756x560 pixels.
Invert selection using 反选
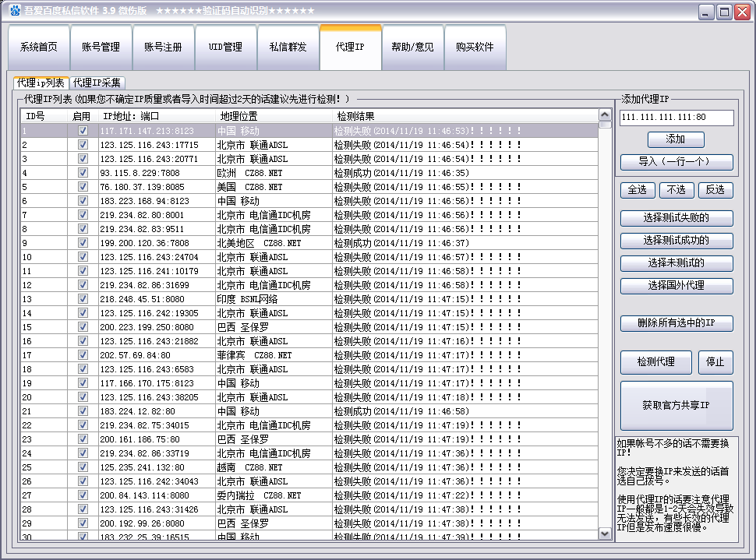click(x=715, y=190)
